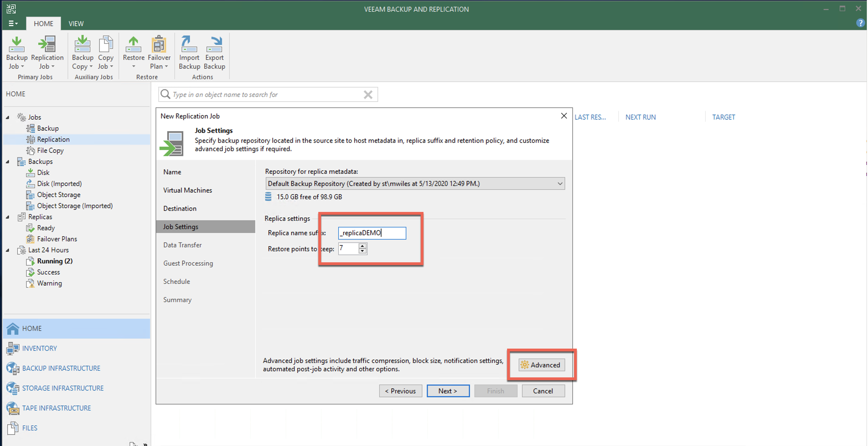This screenshot has height=446, width=868.
Task: Open the replica metadata repository dropdown
Action: [x=560, y=184]
